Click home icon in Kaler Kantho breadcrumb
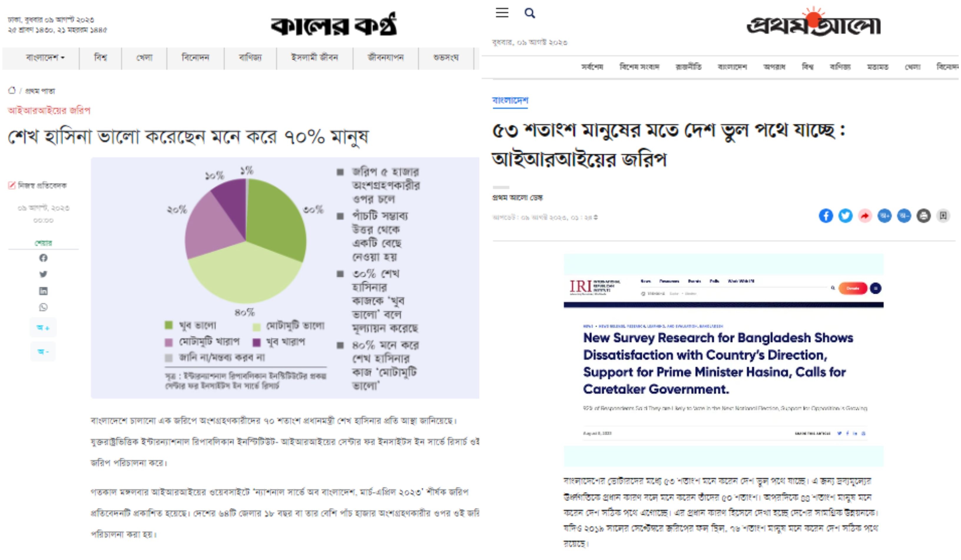The height and width of the screenshot is (560, 961). point(12,90)
